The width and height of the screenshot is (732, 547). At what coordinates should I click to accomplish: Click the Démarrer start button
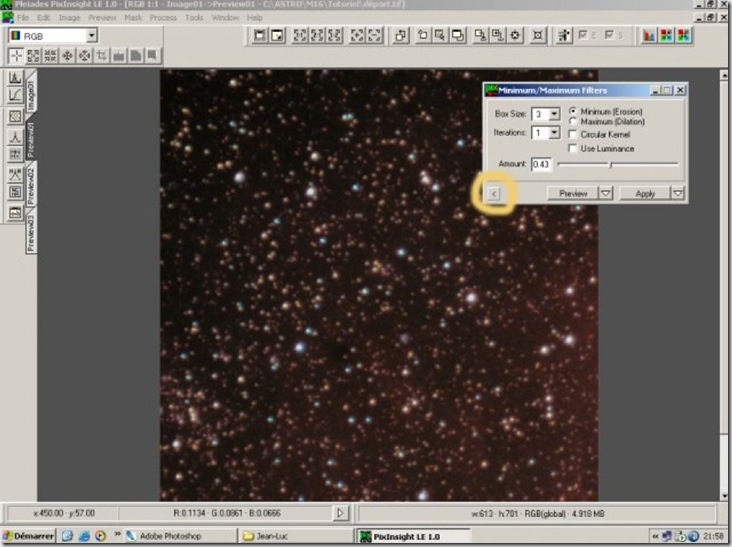(x=28, y=536)
